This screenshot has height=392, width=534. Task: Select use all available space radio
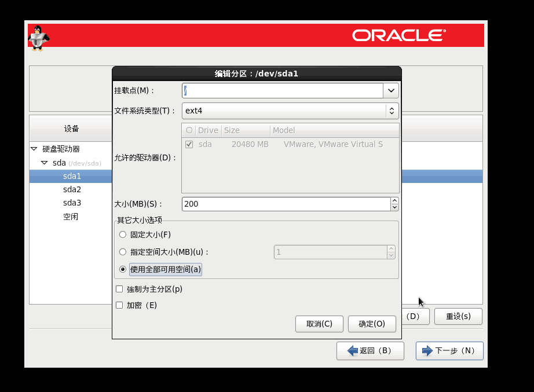tap(122, 269)
